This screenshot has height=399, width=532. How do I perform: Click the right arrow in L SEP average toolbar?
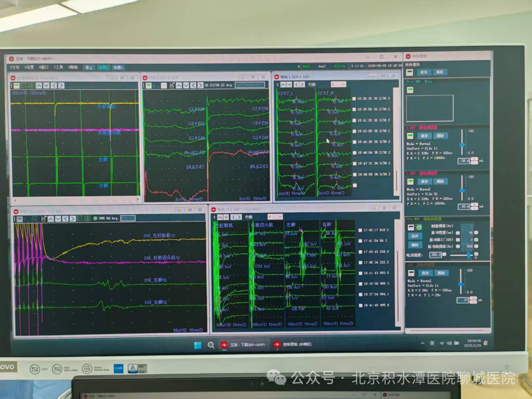[200, 85]
